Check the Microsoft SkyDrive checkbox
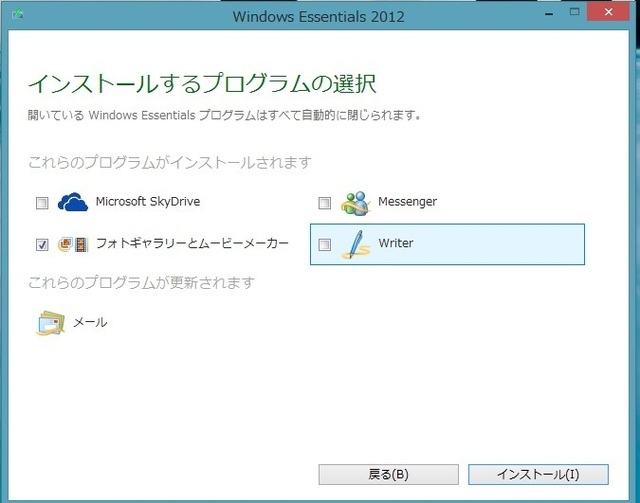The height and width of the screenshot is (503, 640). [x=42, y=203]
